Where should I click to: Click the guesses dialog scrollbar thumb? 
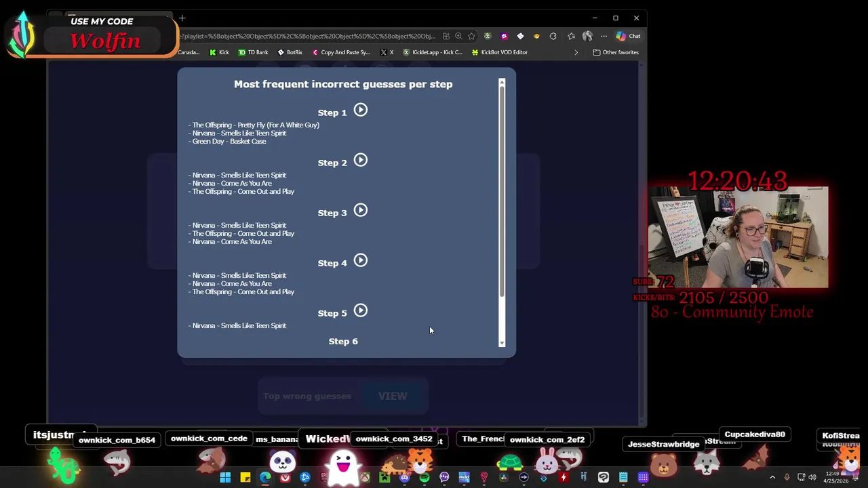click(502, 192)
